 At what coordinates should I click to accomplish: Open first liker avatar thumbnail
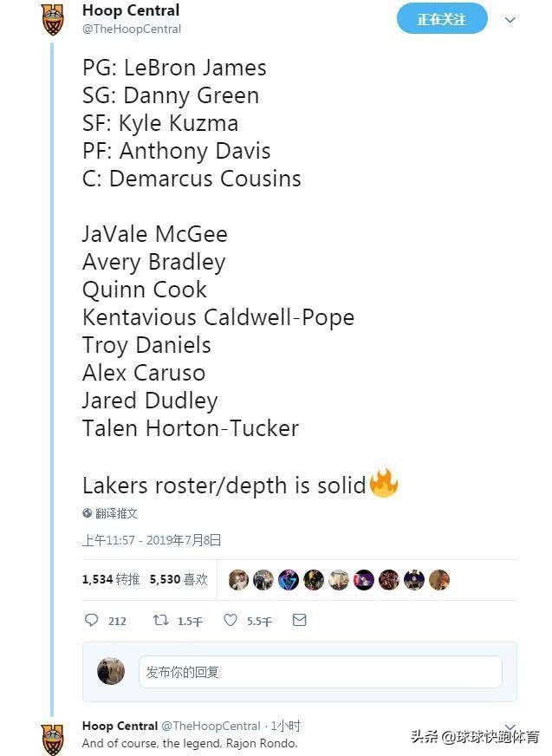pyautogui.click(x=238, y=580)
